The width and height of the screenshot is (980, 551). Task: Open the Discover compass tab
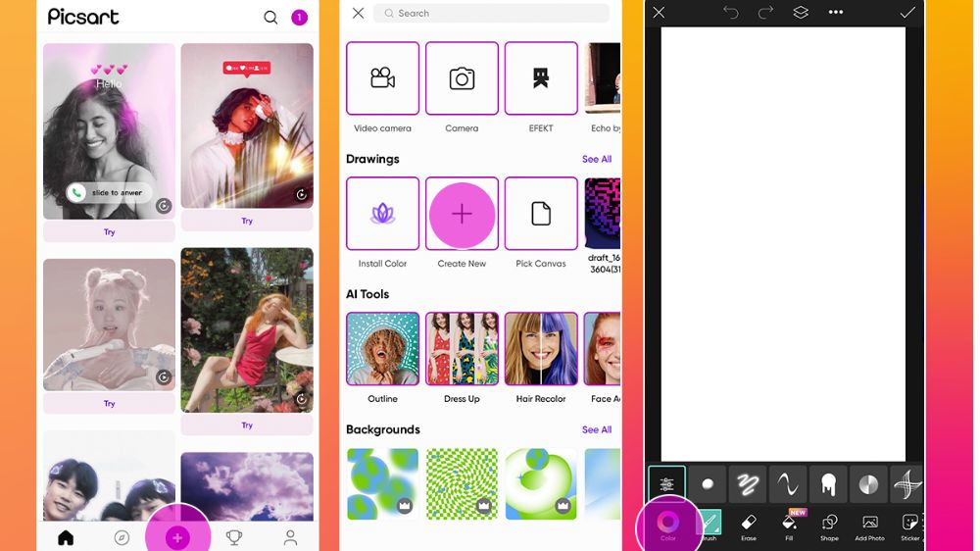tap(122, 537)
